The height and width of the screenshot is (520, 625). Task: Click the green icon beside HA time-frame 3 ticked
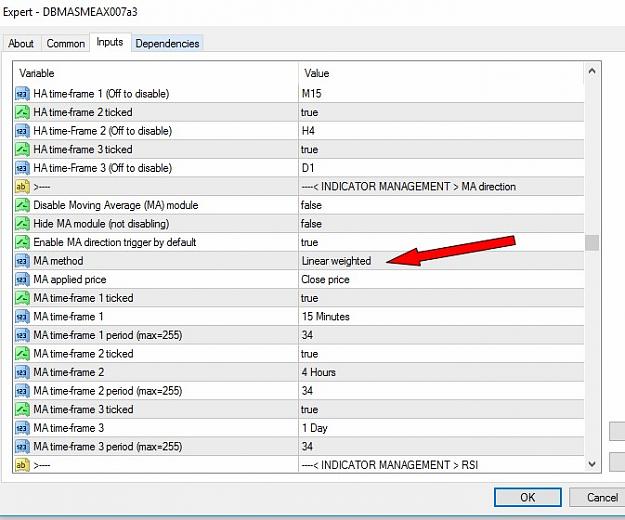(22, 149)
